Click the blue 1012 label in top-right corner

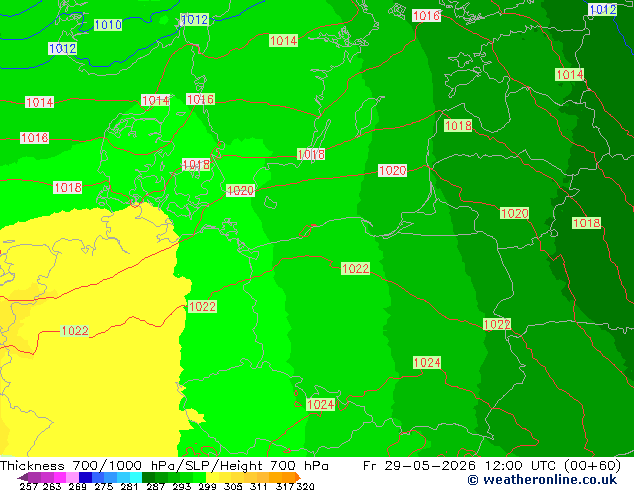[x=603, y=9]
